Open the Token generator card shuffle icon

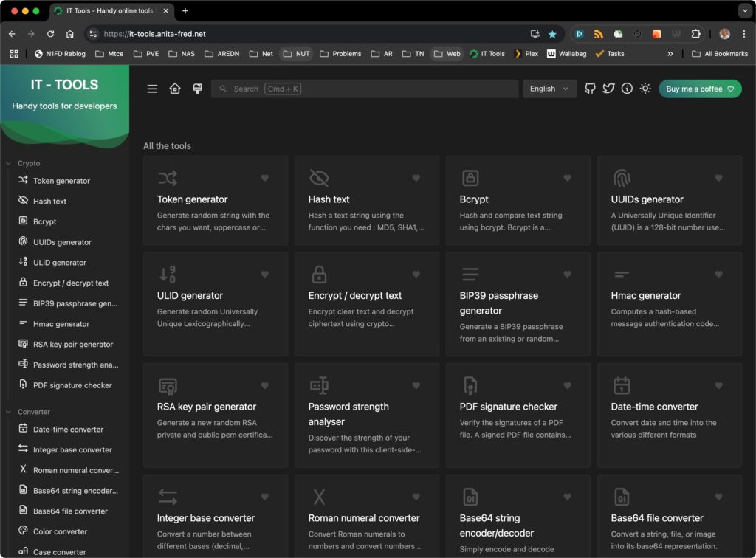click(168, 179)
